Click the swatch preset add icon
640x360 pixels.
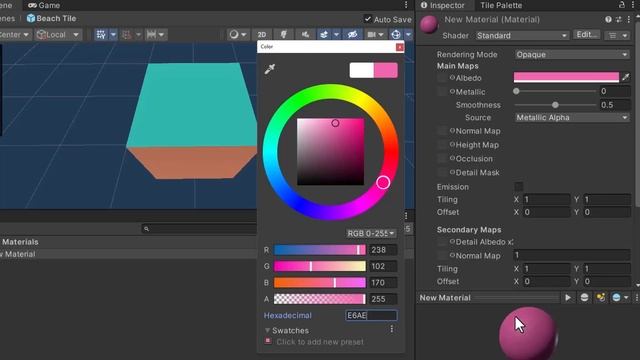[x=268, y=341]
